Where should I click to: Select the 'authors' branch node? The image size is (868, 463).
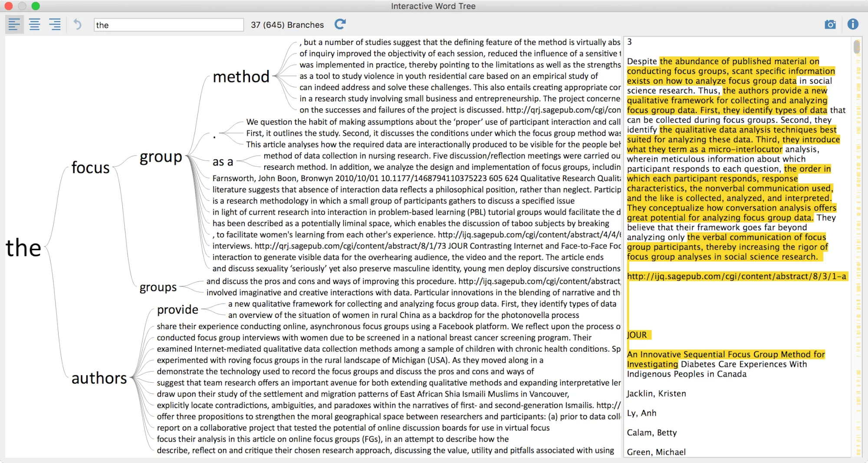click(99, 378)
